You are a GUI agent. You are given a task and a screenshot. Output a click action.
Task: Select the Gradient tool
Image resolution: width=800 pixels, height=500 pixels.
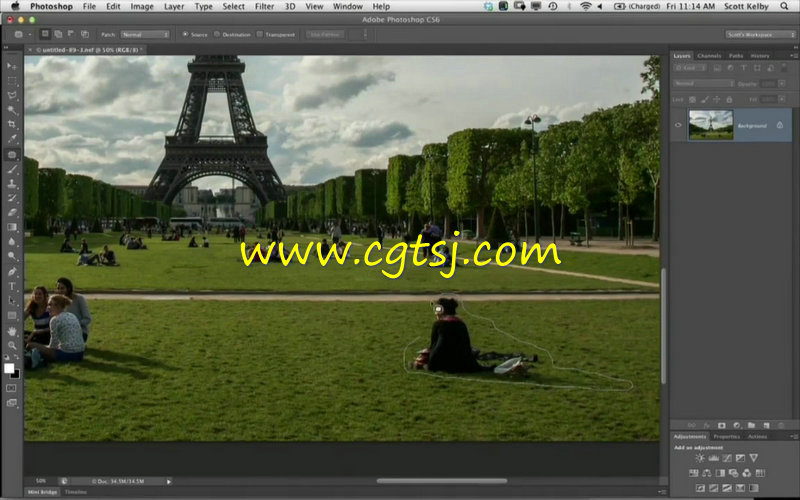coord(12,227)
